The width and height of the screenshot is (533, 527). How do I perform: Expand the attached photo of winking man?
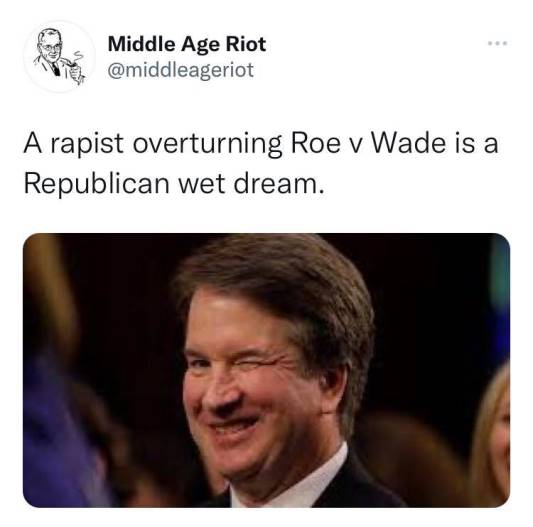point(266,370)
